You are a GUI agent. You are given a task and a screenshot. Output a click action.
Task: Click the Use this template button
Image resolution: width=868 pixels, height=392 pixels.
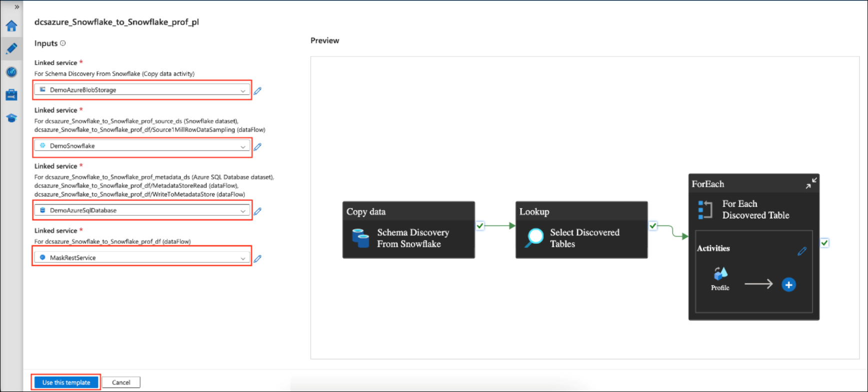click(66, 382)
